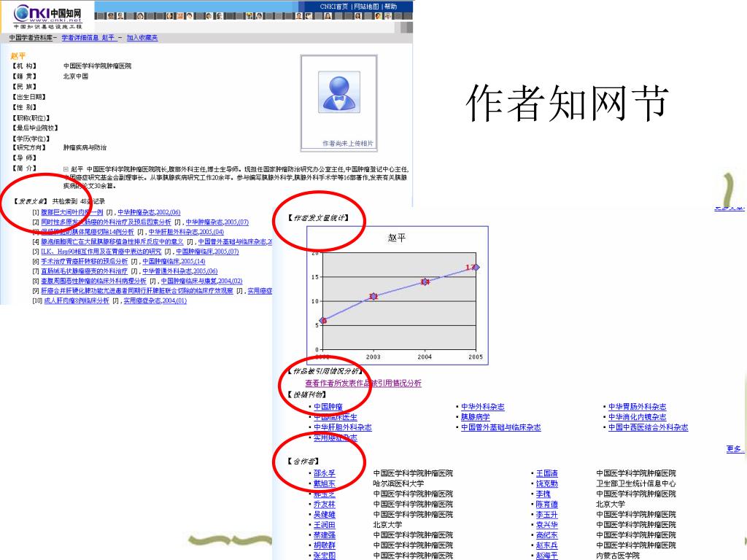Open co-author 赵东兵 profile

tap(547, 545)
